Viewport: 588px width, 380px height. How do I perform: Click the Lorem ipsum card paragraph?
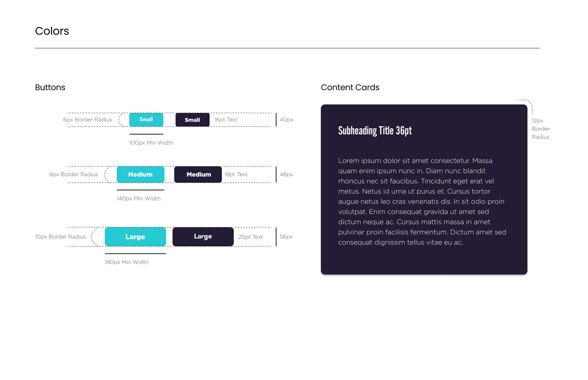(x=422, y=201)
